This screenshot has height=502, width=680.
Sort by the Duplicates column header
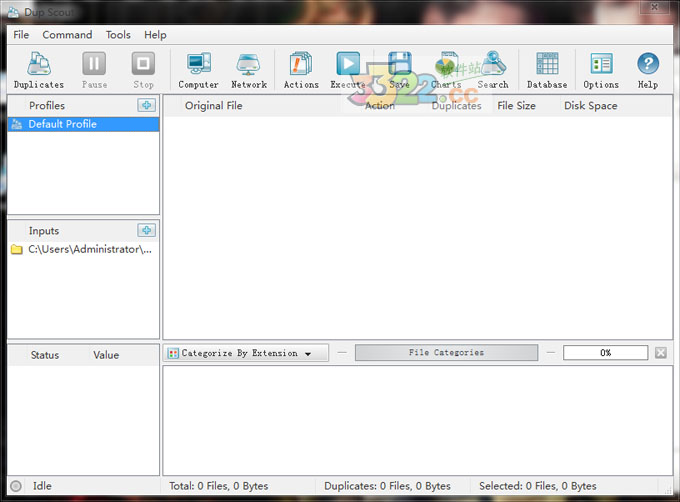click(x=456, y=105)
